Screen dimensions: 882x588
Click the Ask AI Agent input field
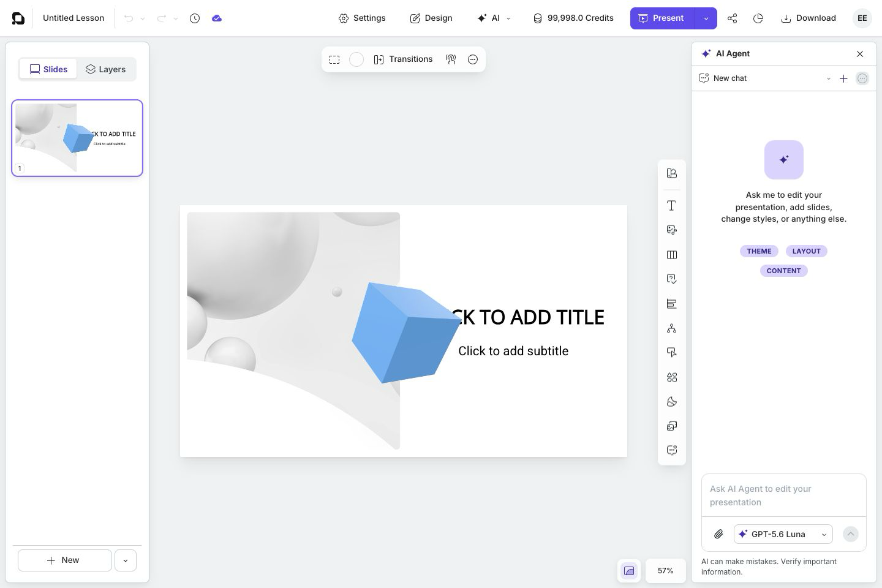pos(784,496)
